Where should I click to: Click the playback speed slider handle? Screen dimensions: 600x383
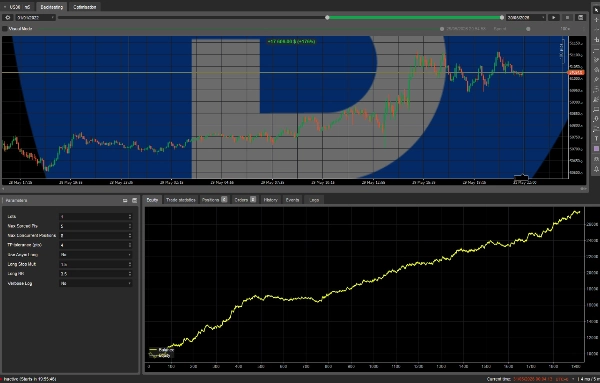click(528, 29)
